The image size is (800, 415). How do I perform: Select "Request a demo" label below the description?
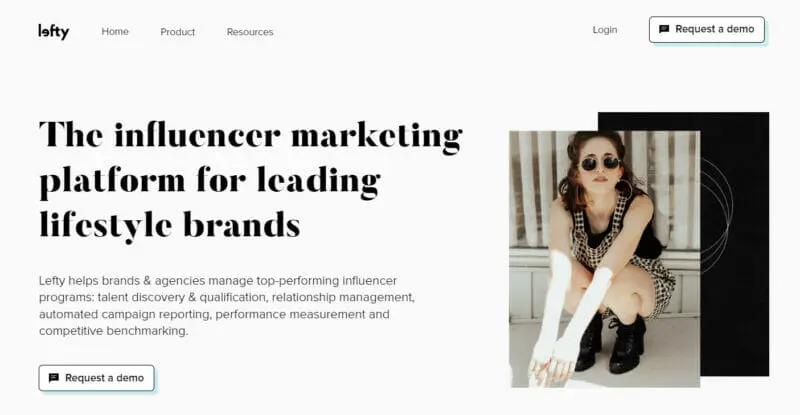coord(105,378)
